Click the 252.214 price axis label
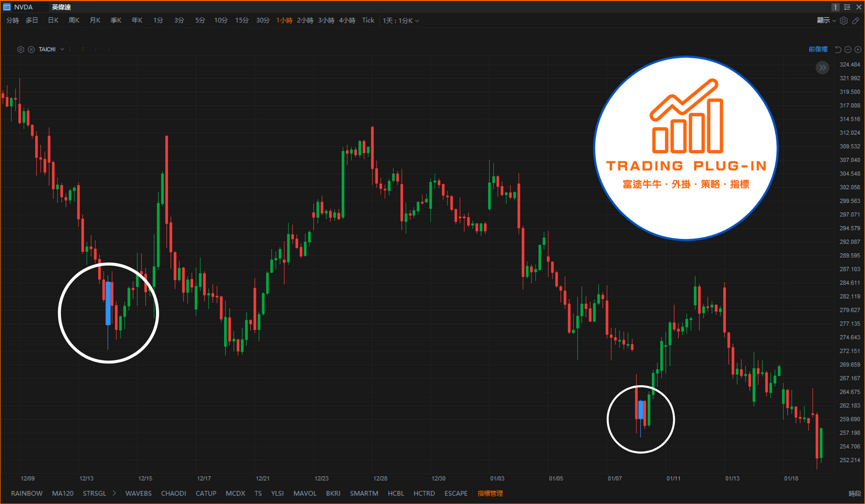 [849, 460]
